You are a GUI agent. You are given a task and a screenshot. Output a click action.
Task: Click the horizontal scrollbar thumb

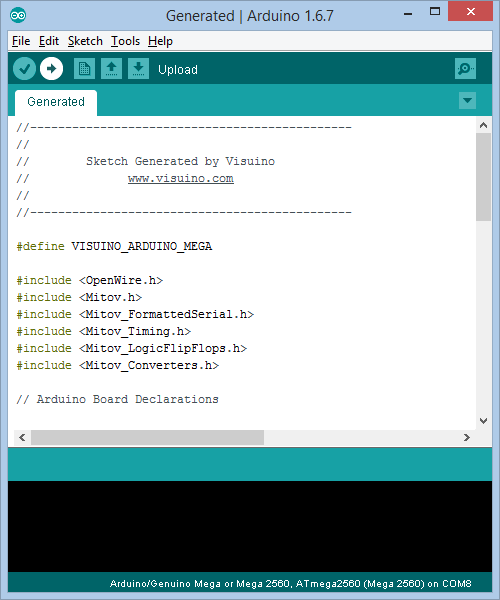tap(147, 437)
